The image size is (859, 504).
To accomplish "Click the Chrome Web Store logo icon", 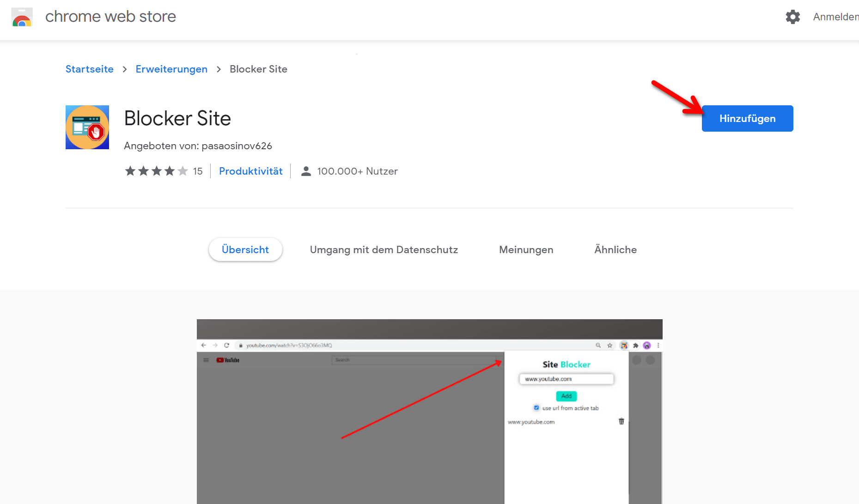I will [x=22, y=17].
